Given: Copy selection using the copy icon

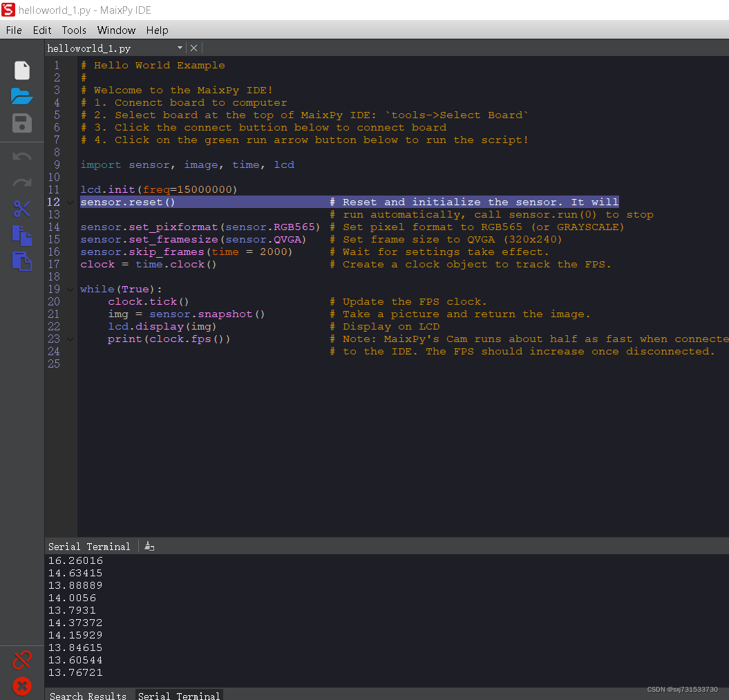Looking at the screenshot, I should (x=22, y=235).
